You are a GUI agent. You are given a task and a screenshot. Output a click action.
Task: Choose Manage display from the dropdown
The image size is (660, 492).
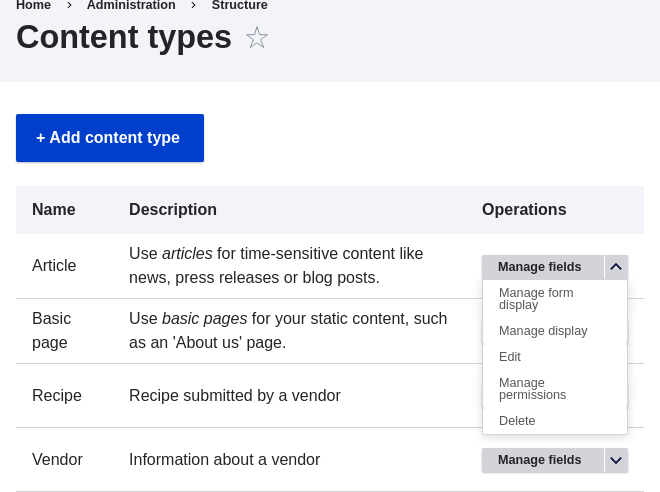543,331
